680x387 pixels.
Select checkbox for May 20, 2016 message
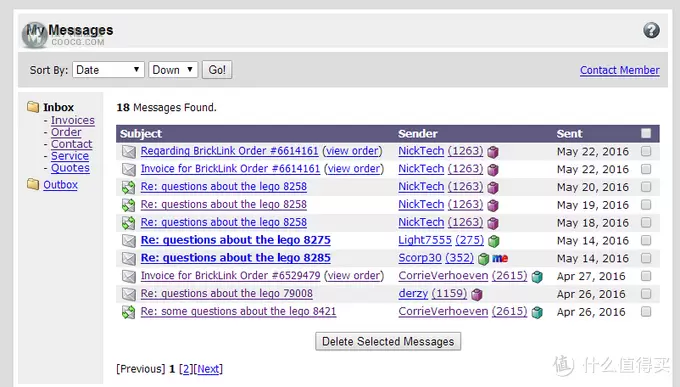tap(646, 187)
